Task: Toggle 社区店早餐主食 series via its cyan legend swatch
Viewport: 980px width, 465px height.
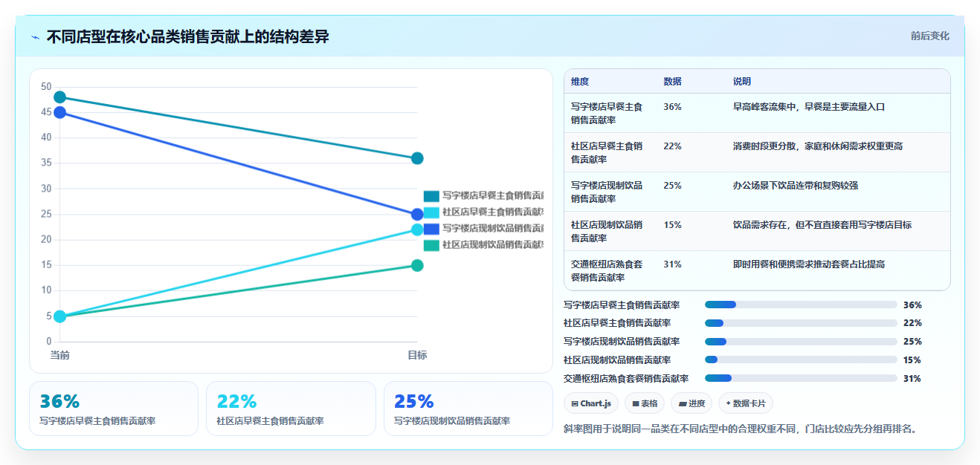Action: pos(432,212)
